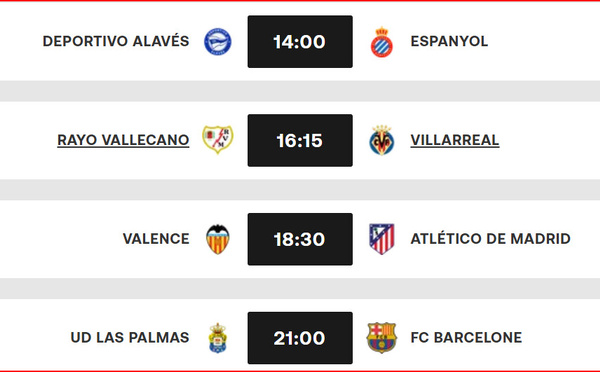Select the 21:00 kickoff time box
This screenshot has height=372, width=600.
pos(300,338)
